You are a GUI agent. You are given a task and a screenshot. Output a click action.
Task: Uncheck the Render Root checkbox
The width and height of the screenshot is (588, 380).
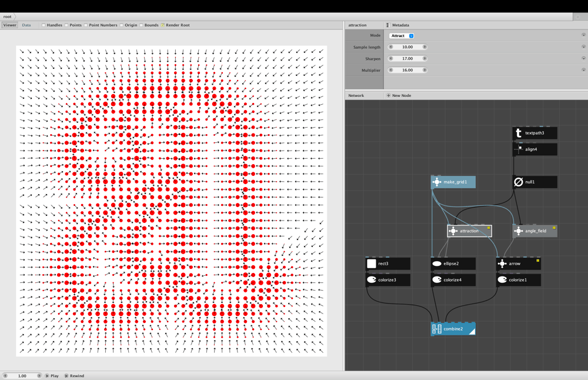(x=163, y=25)
